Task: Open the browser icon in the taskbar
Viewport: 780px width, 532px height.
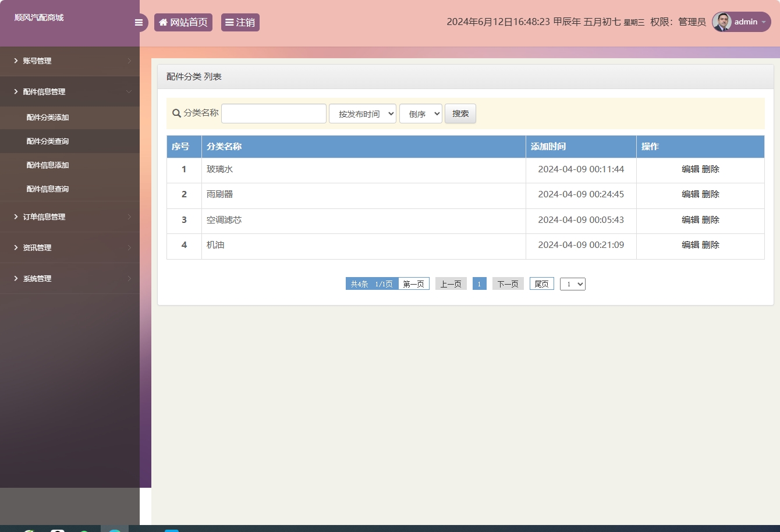Action: [x=115, y=529]
